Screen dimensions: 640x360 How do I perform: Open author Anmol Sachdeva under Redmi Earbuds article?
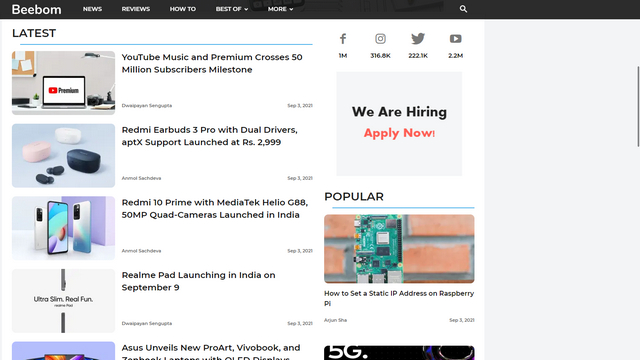coord(141,178)
